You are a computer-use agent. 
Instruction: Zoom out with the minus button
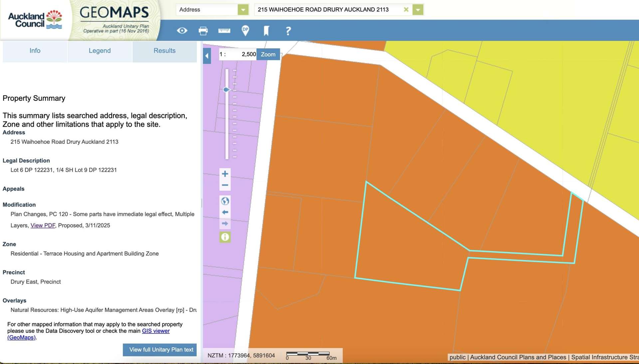click(225, 185)
